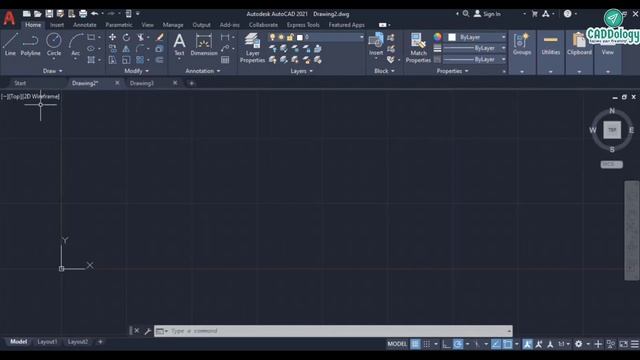The image size is (640, 360).
Task: Select the Mirror tool
Action: (x=127, y=49)
